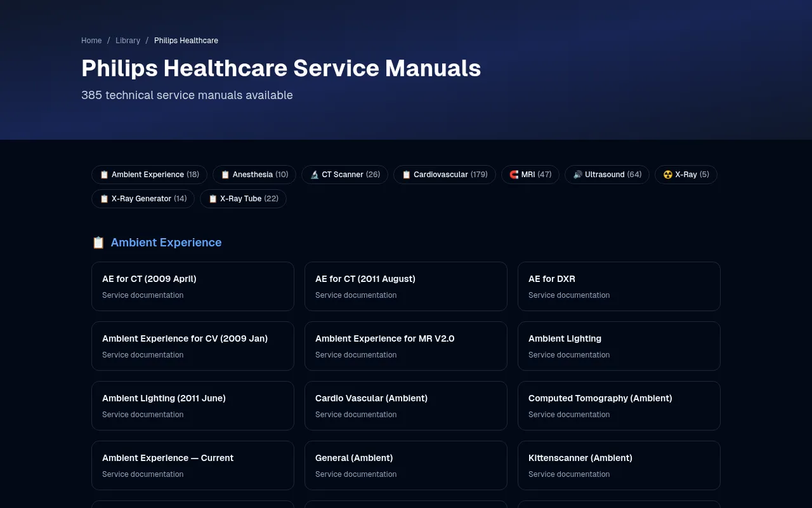This screenshot has width=812, height=508.
Task: Select the Ambient Experience (18) chip
Action: (x=149, y=175)
